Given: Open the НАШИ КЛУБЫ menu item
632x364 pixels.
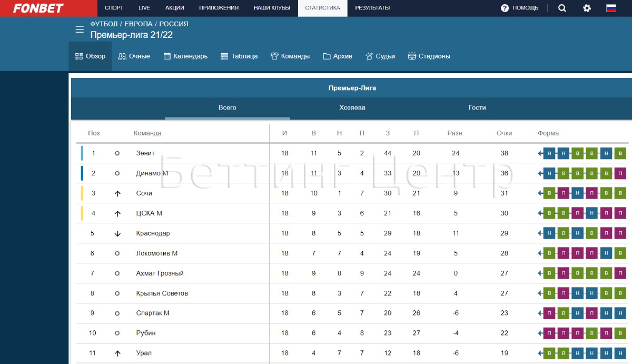Looking at the screenshot, I should (272, 8).
